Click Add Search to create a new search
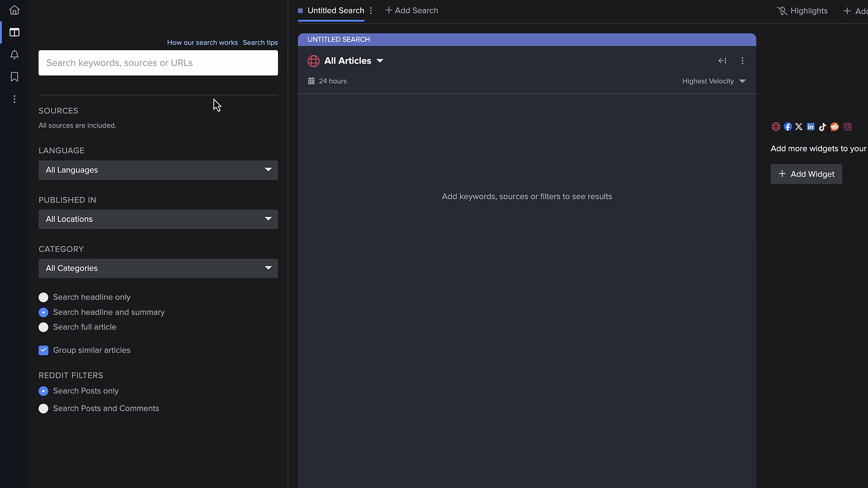Image resolution: width=868 pixels, height=488 pixels. (x=411, y=10)
